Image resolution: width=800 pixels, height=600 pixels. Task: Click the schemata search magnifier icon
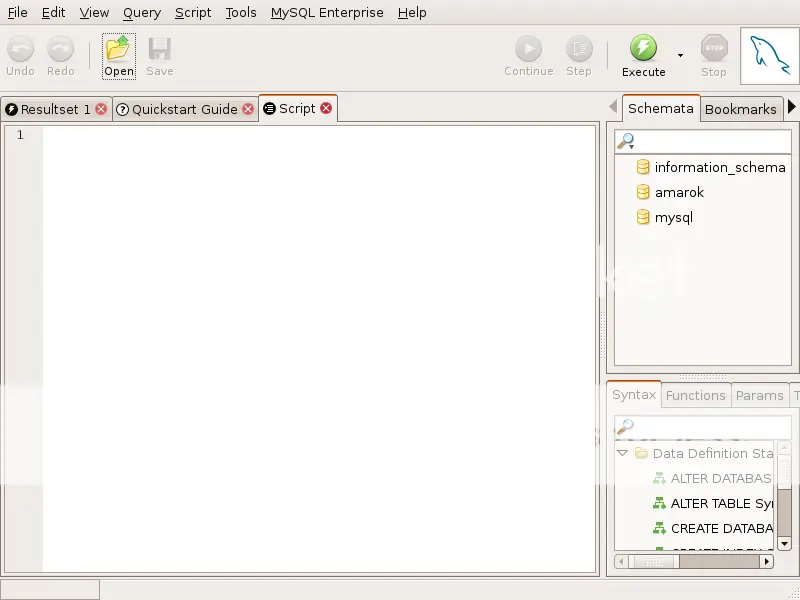pyautogui.click(x=626, y=141)
